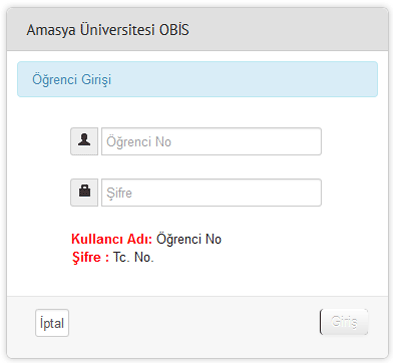Screen dimensions: 393x363
Task: Cancel login with the İptal button
Action: (52, 323)
